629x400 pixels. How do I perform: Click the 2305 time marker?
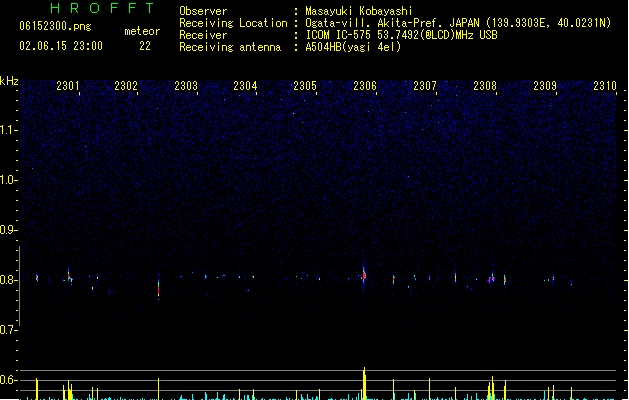click(305, 85)
